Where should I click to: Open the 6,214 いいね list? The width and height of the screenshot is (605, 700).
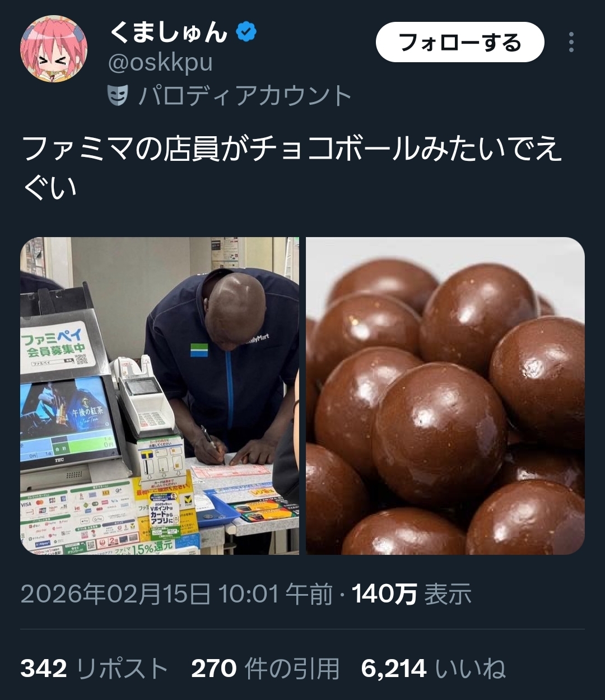(434, 669)
